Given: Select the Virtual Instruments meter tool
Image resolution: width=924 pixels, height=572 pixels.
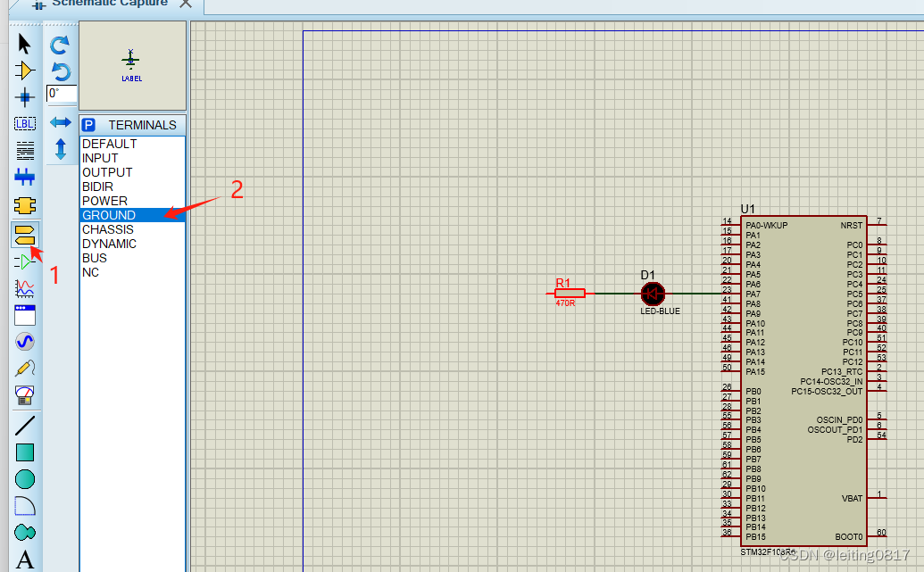Looking at the screenshot, I should pyautogui.click(x=25, y=395).
